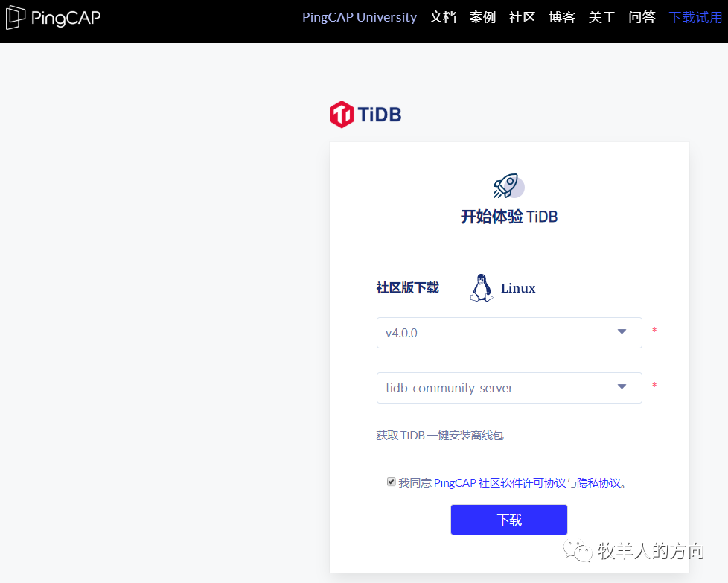
Task: Open the tidb-community-server package dropdown
Action: (x=509, y=387)
